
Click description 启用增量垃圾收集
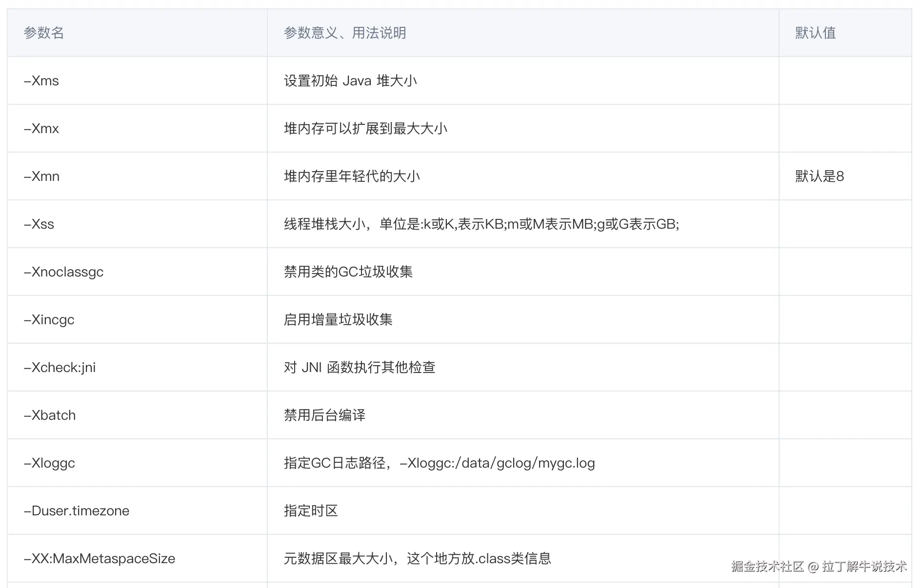338,319
